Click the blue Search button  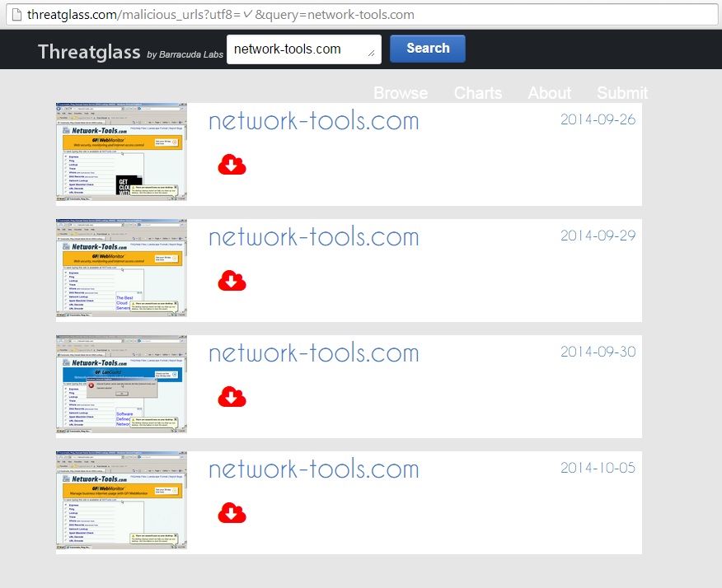click(428, 49)
